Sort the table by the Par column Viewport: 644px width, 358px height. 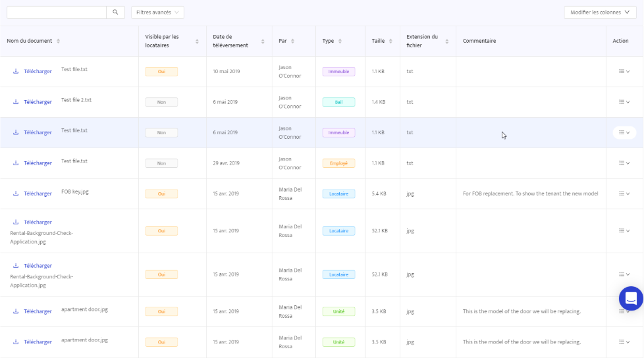pos(293,41)
